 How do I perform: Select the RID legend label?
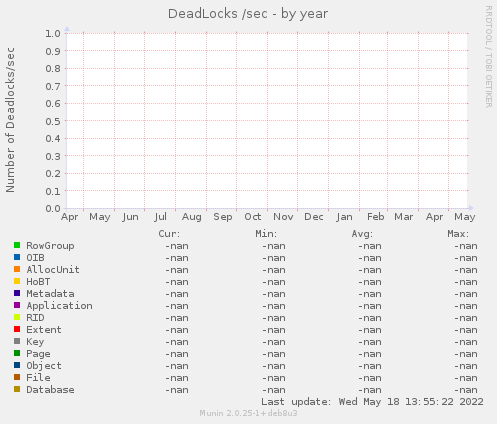tap(35, 318)
